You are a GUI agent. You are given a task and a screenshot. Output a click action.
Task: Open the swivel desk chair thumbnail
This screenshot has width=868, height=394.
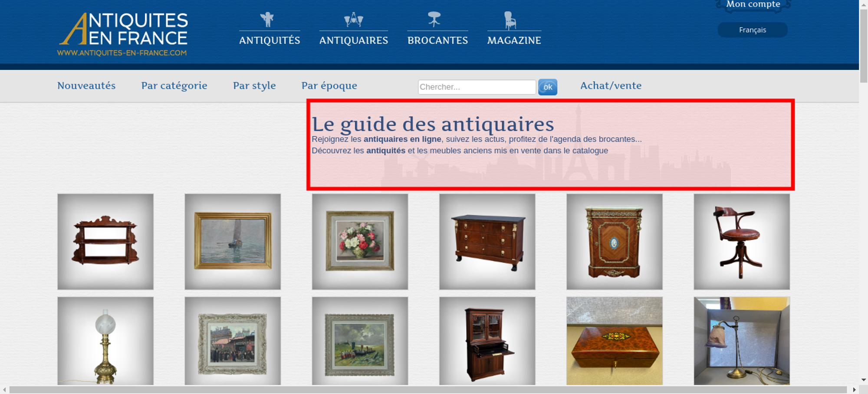[x=742, y=242]
